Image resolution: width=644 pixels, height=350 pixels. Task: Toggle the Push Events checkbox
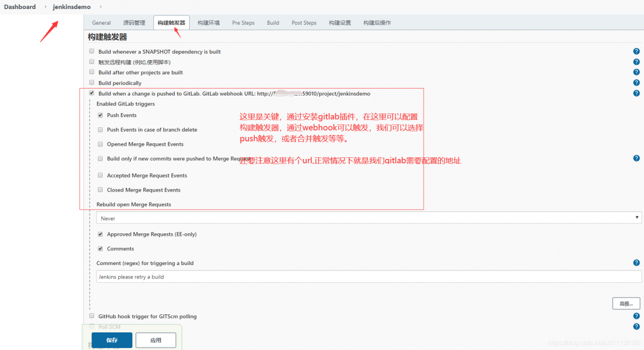100,115
